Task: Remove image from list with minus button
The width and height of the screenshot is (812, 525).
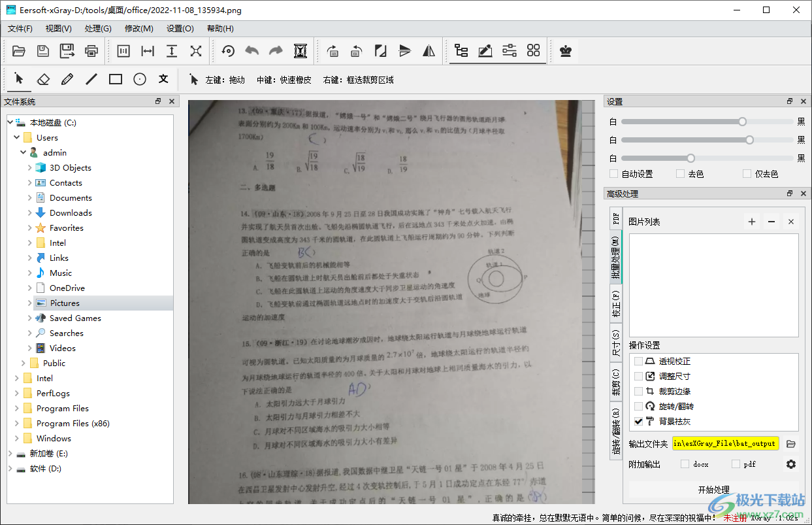Action: click(771, 222)
